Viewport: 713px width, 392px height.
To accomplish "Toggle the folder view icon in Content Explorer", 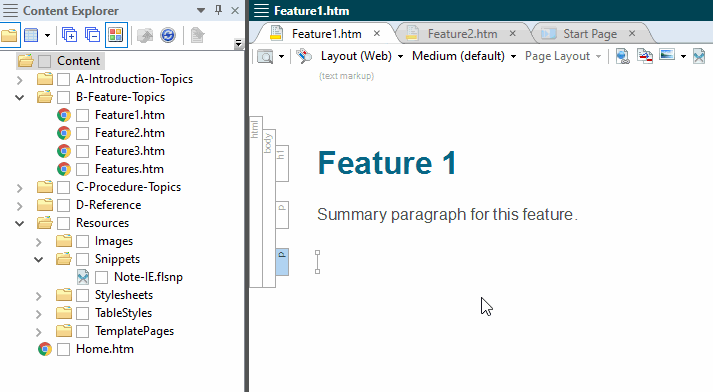I will [x=9, y=35].
